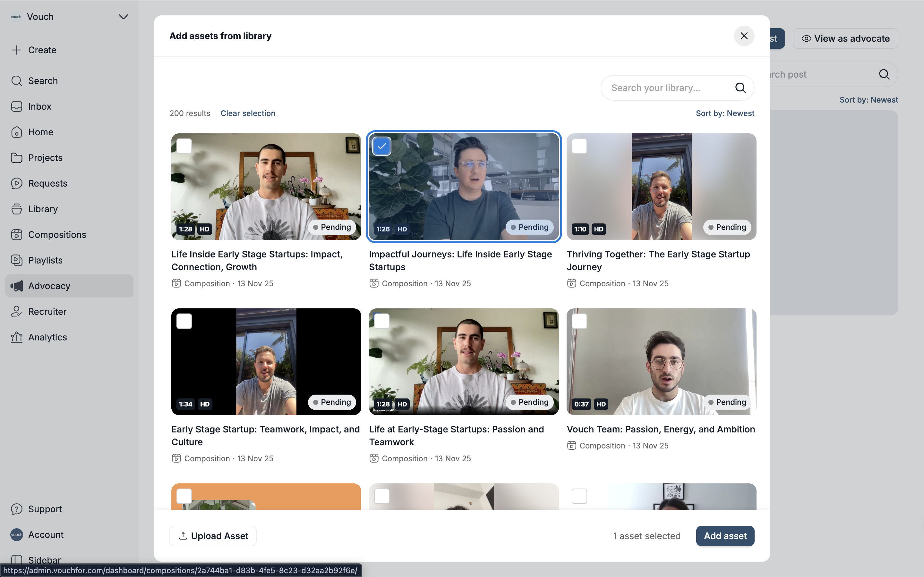Click the Analytics chart icon
924x577 pixels.
[16, 337]
